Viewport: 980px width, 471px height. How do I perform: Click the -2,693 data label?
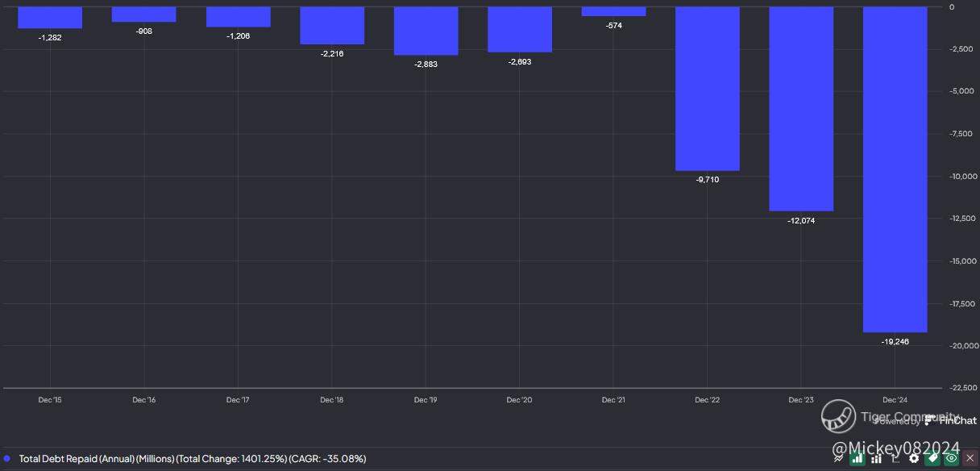tap(519, 62)
